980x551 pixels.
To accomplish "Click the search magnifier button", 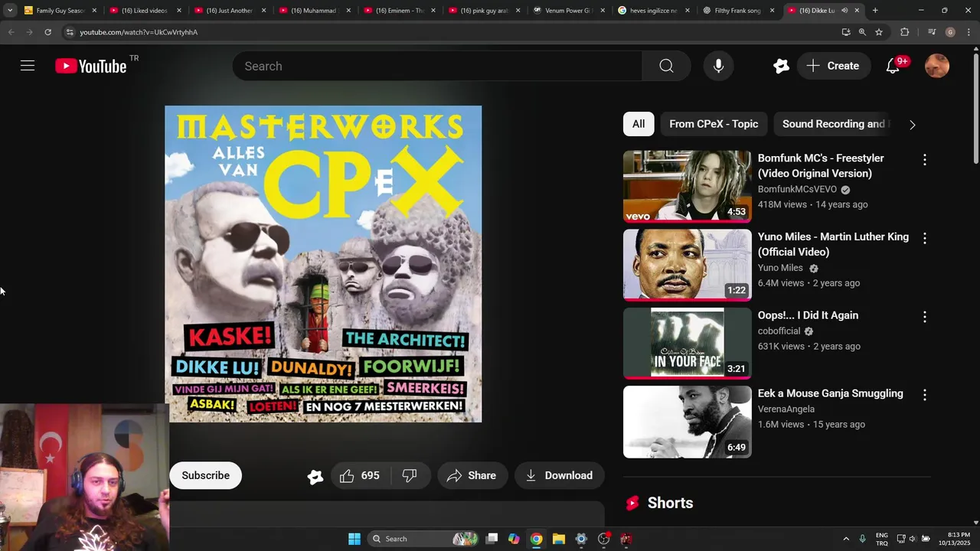I will 666,66.
